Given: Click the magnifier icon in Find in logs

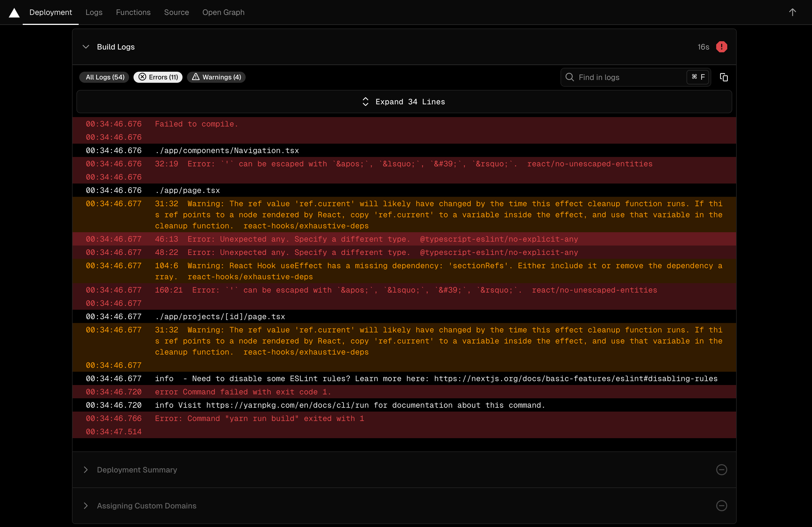Looking at the screenshot, I should (x=569, y=77).
